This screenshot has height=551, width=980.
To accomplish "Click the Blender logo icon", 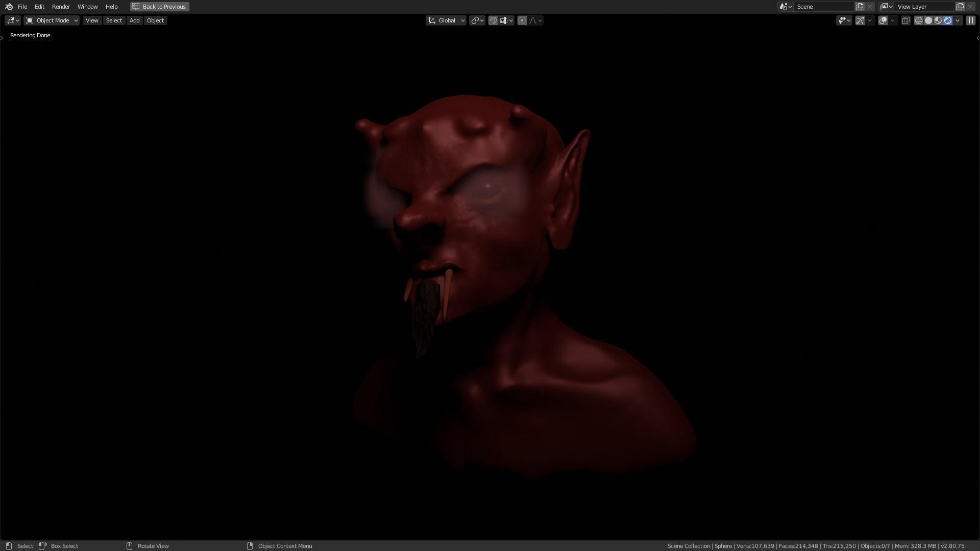I will [9, 7].
